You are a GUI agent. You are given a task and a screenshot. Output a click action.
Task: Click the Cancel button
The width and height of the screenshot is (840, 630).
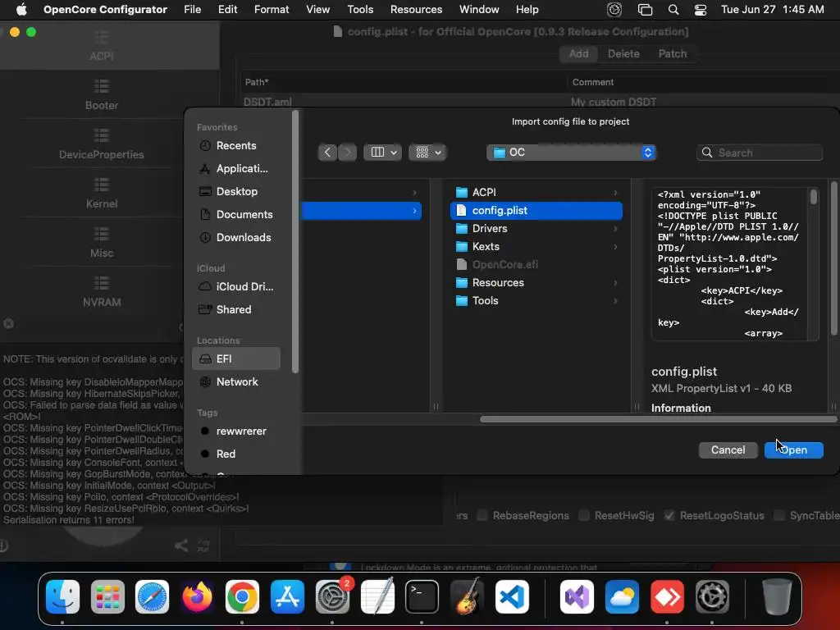(x=728, y=450)
